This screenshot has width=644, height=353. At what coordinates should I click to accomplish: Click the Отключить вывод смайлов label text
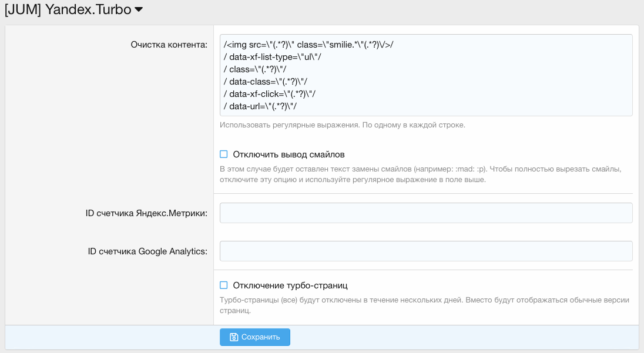click(289, 154)
